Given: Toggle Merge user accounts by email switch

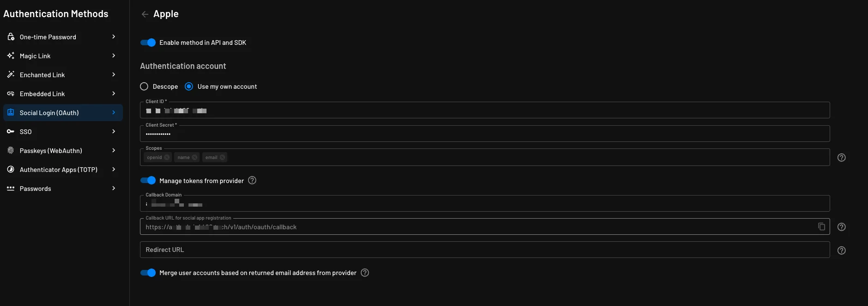Looking at the screenshot, I should click(x=148, y=273).
